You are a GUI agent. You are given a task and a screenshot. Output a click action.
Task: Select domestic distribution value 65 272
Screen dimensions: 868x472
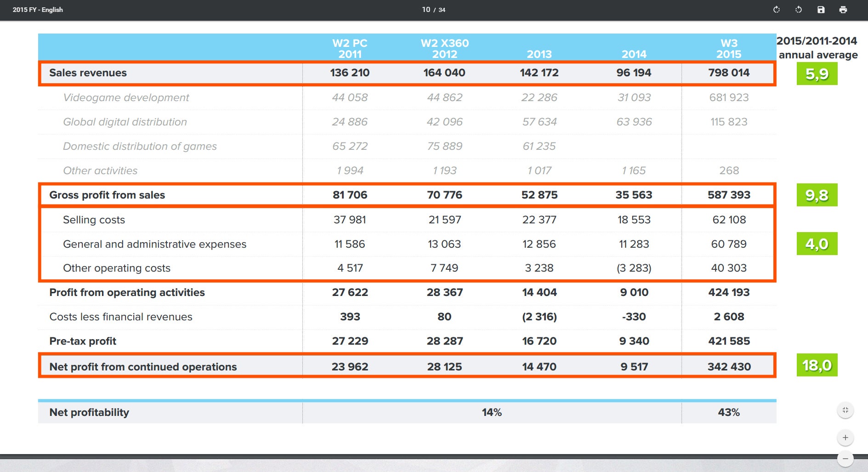(350, 146)
